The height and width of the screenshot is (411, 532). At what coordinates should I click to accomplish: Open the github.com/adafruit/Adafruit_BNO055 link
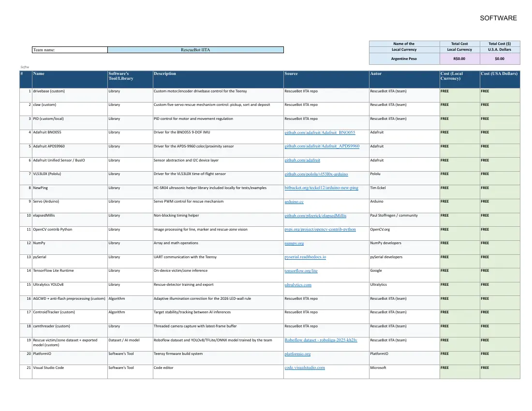click(x=320, y=132)
